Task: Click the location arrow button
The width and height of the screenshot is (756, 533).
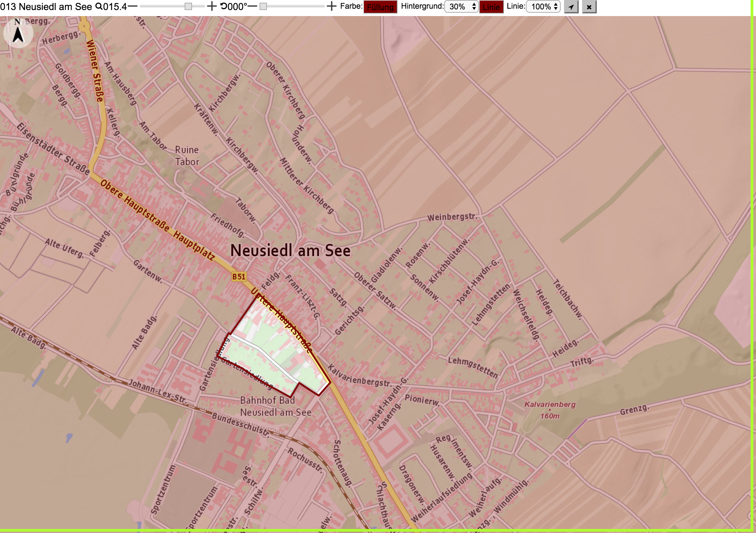Action: point(571,7)
